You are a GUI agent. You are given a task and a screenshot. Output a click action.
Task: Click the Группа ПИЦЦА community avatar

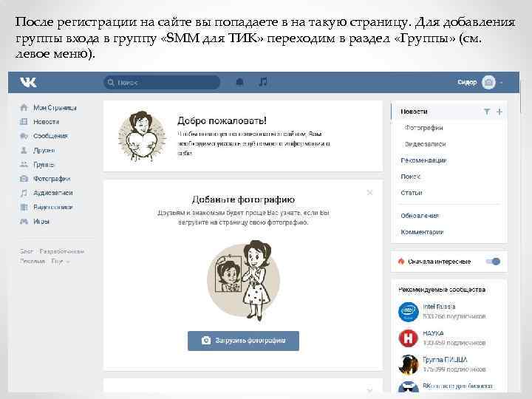(x=408, y=365)
